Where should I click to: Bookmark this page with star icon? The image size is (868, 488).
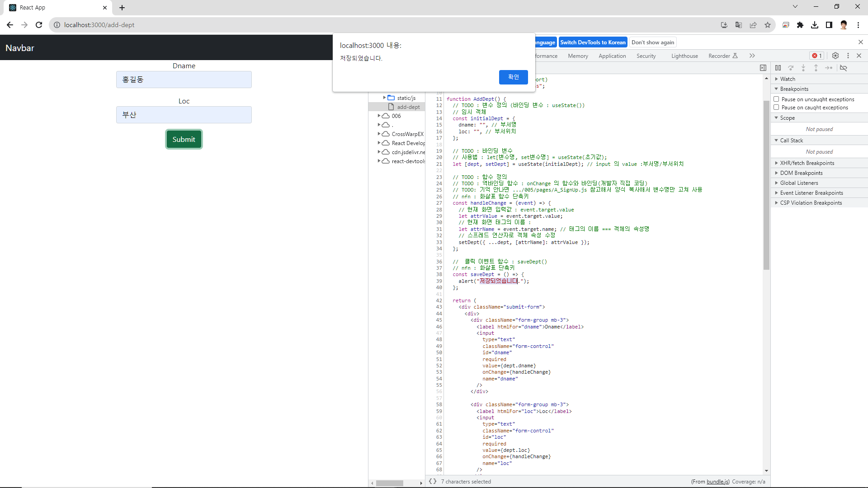coord(768,25)
